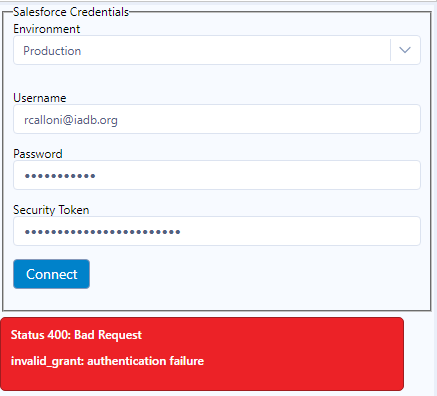Open the Environment dropdown showing Production
This screenshot has height=396, width=437.
[217, 50]
